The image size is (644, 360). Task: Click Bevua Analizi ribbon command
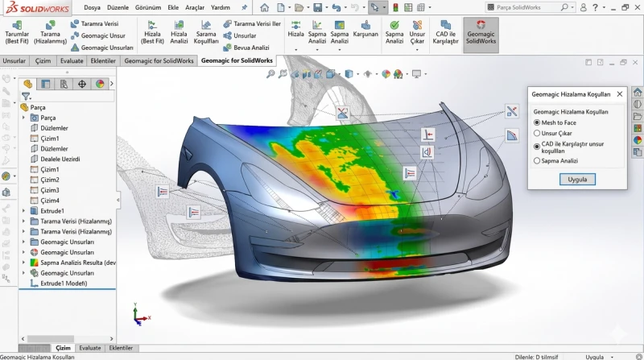[246, 48]
